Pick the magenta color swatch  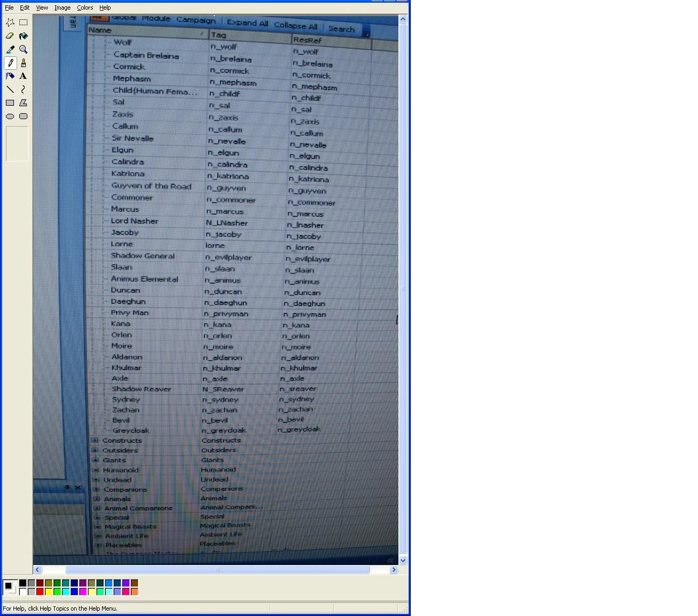(x=83, y=592)
